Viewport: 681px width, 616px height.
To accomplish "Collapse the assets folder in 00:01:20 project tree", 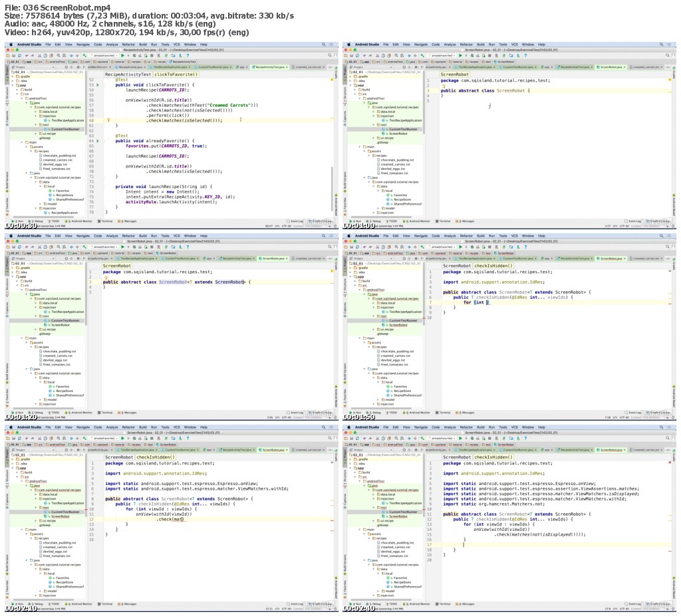I will point(27,342).
